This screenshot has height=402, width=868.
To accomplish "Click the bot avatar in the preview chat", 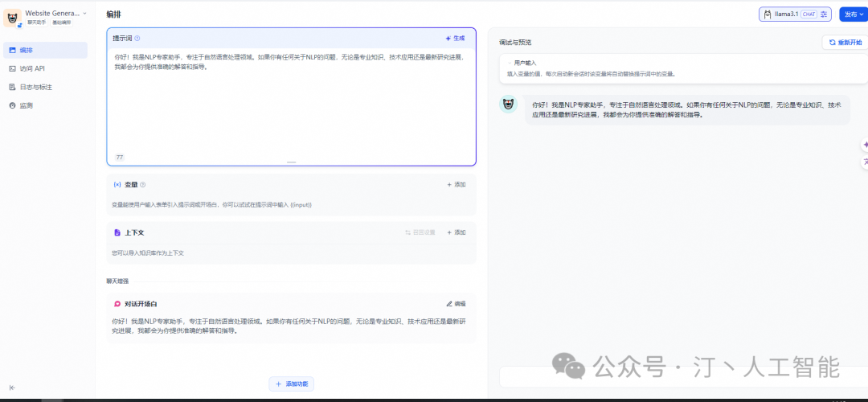I will point(508,104).
